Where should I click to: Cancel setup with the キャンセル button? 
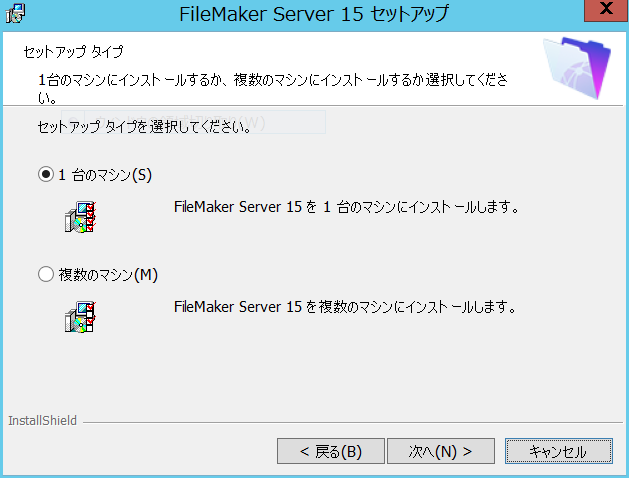(x=559, y=451)
